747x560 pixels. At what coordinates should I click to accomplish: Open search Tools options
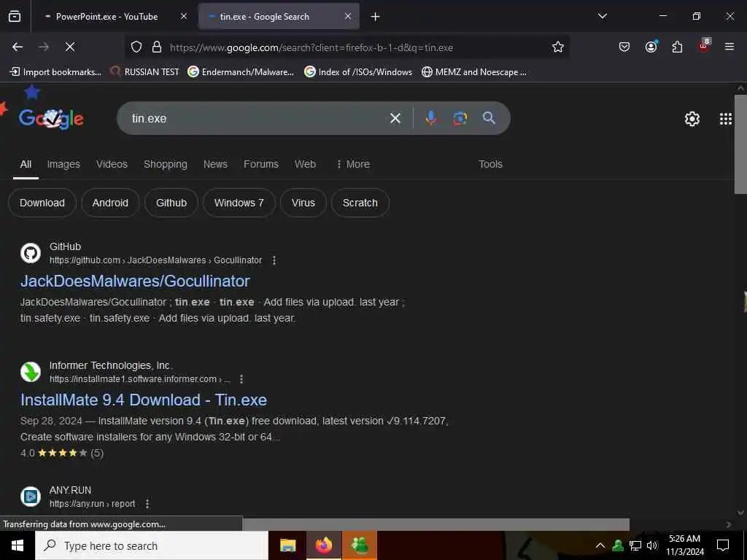click(490, 164)
